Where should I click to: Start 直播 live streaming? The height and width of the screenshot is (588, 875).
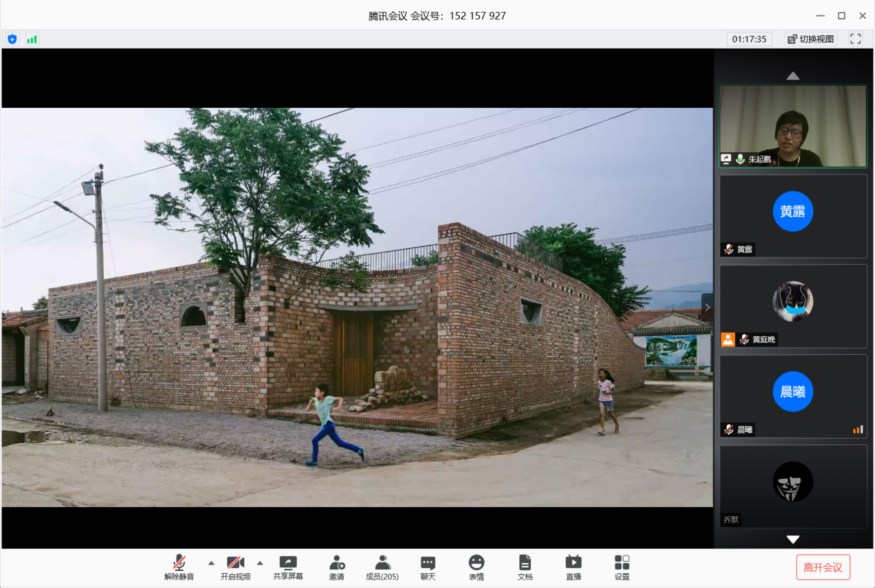(x=573, y=567)
